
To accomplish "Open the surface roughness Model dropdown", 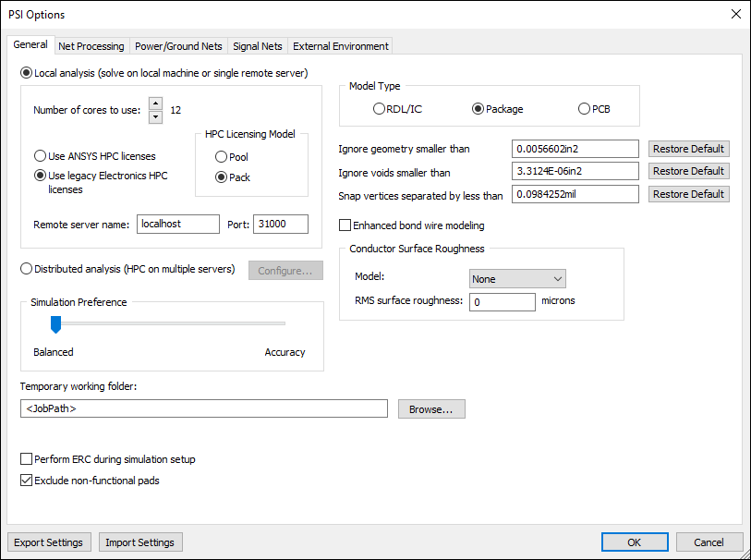I will (x=517, y=279).
